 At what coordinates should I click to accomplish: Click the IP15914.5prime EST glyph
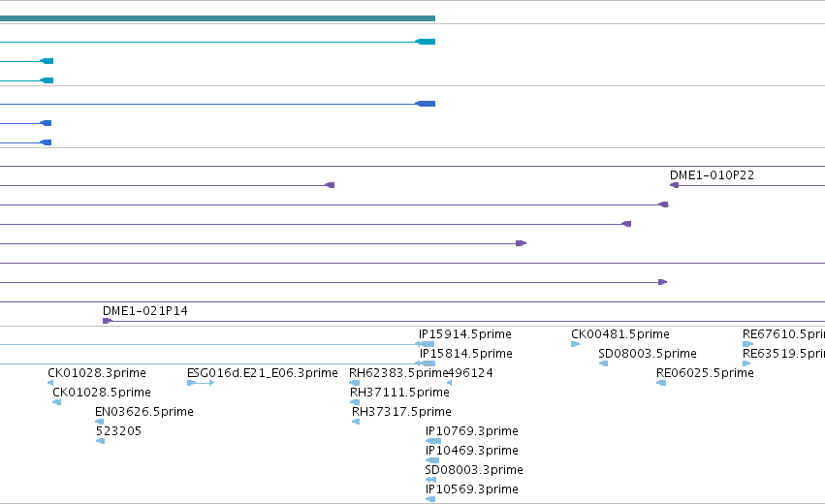pyautogui.click(x=426, y=344)
